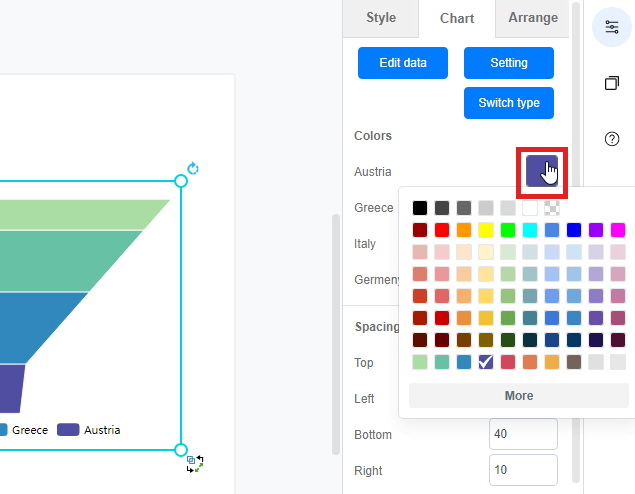Screen dimensions: 635x494
Task: Click the Greece legend marker in chart
Action: 3,430
